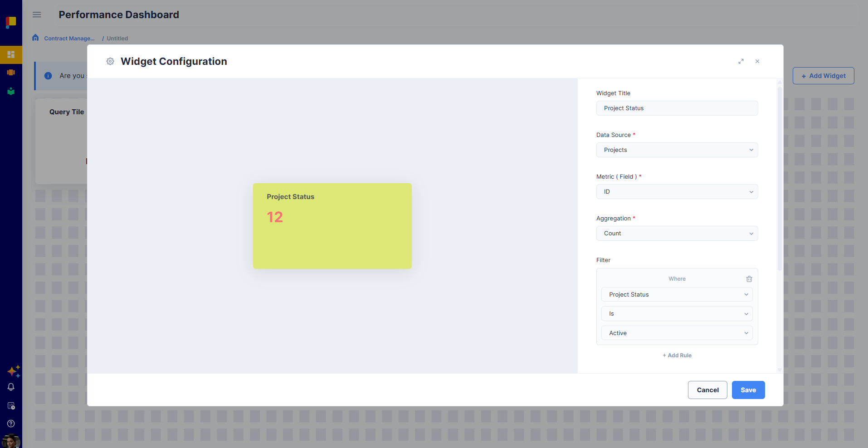868x448 pixels.
Task: Click the home breadcrumb icon
Action: click(x=35, y=38)
